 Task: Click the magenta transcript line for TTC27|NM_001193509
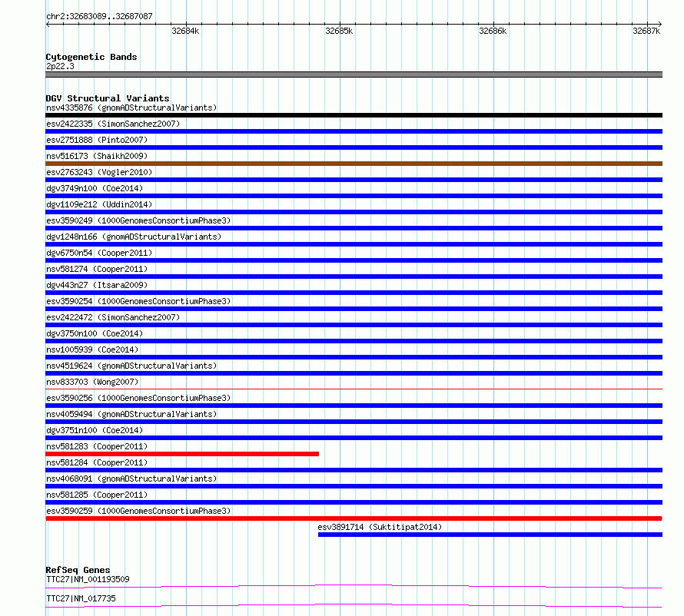(x=354, y=586)
